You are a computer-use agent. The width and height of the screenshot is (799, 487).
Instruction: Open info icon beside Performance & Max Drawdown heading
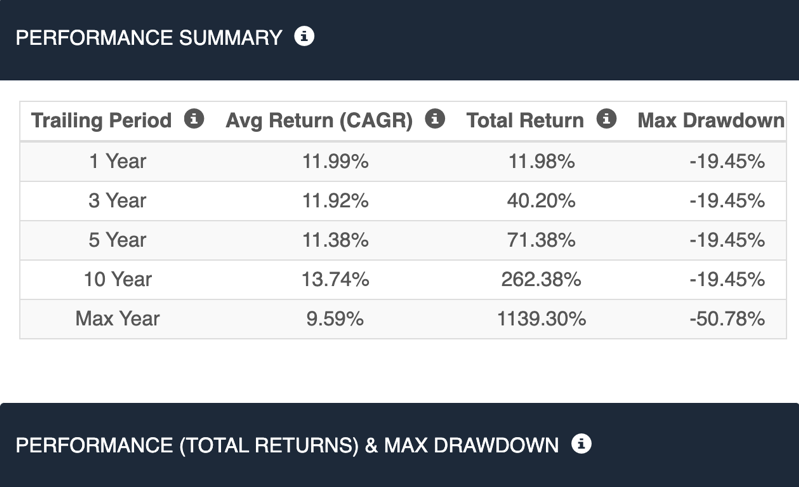click(x=582, y=443)
